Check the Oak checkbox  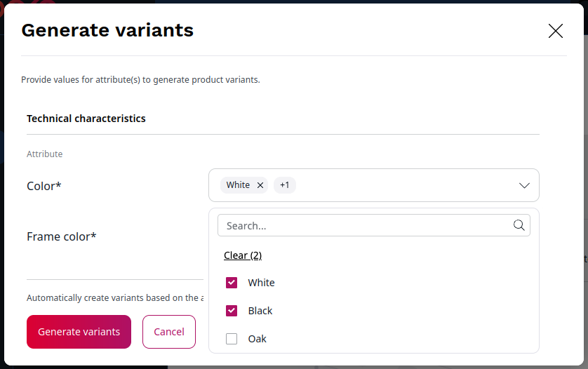coord(232,339)
